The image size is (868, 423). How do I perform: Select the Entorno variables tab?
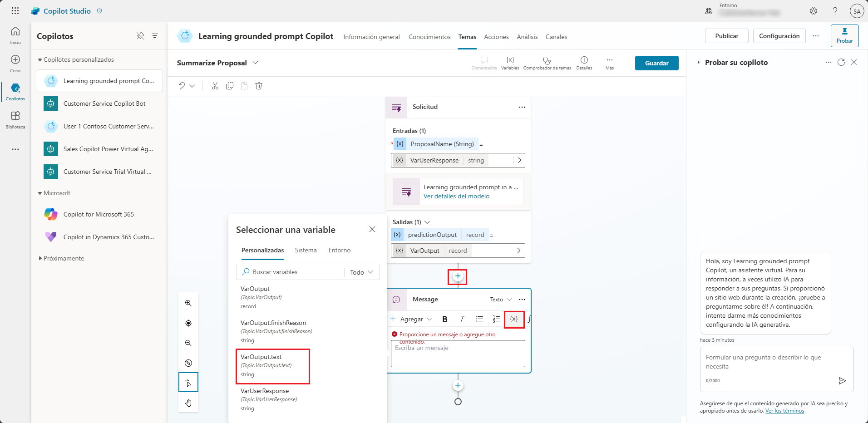click(339, 250)
